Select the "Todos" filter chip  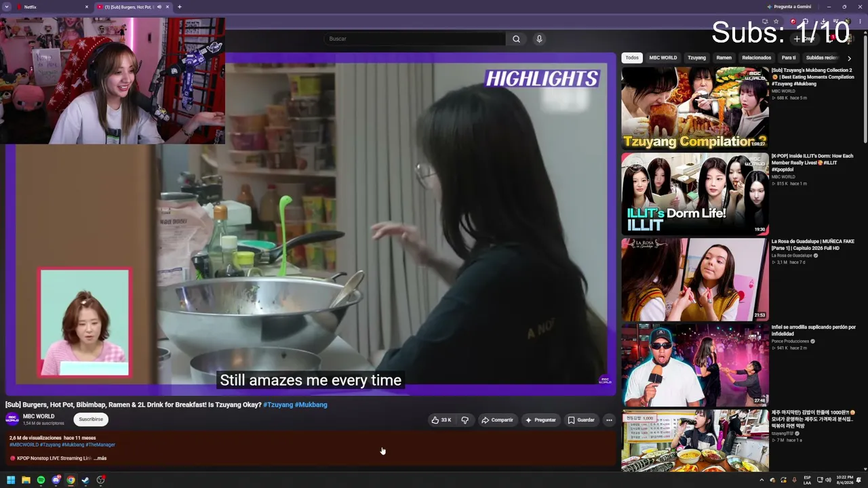[632, 58]
